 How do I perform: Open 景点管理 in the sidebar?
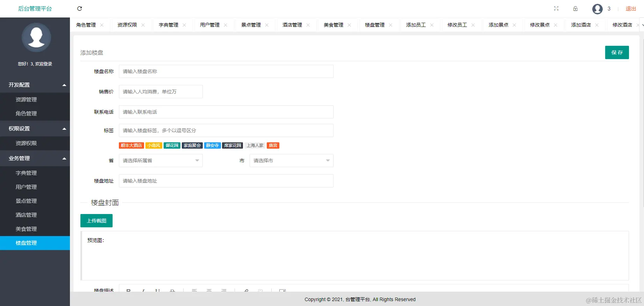point(35,201)
